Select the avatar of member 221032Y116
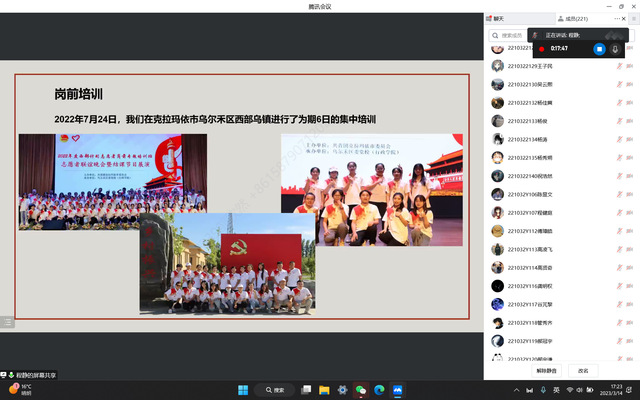This screenshot has width=640, height=400. 497,286
